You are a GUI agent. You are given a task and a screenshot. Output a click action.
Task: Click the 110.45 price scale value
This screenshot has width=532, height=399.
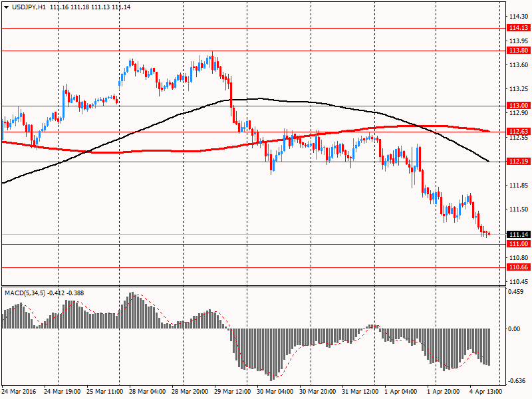pos(519,282)
